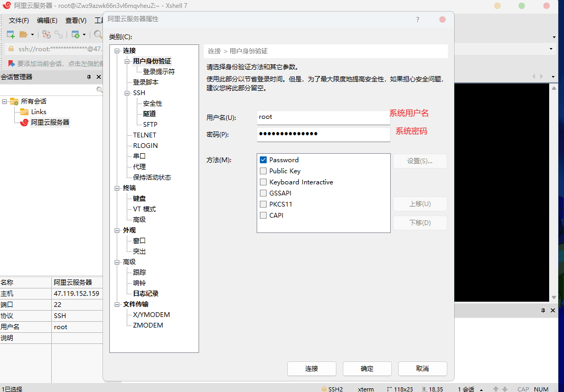
Task: Click the Links folder icon
Action: (24, 111)
